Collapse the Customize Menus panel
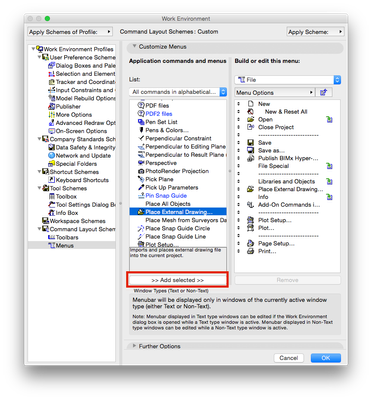This screenshot has width=372, height=400. click(134, 46)
